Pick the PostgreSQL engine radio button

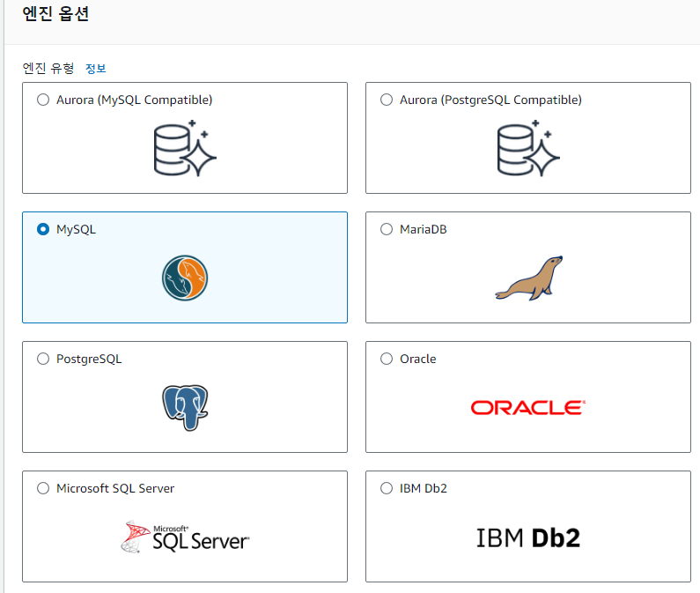pyautogui.click(x=43, y=359)
